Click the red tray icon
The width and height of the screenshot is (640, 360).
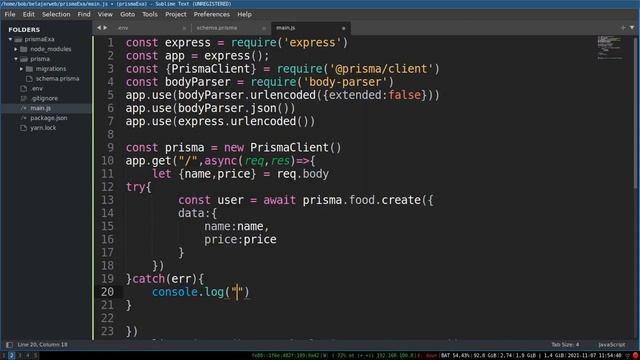click(x=636, y=356)
